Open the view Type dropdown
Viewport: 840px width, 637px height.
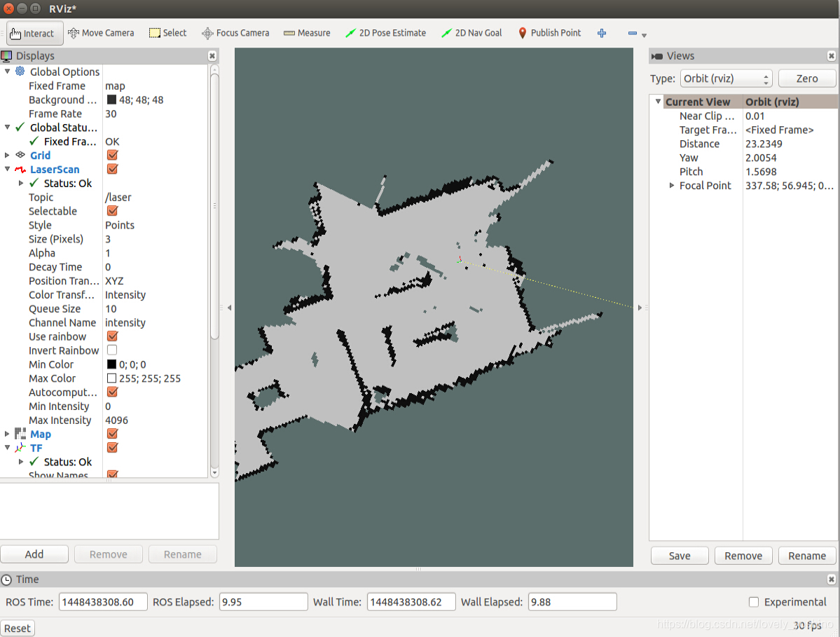point(726,78)
